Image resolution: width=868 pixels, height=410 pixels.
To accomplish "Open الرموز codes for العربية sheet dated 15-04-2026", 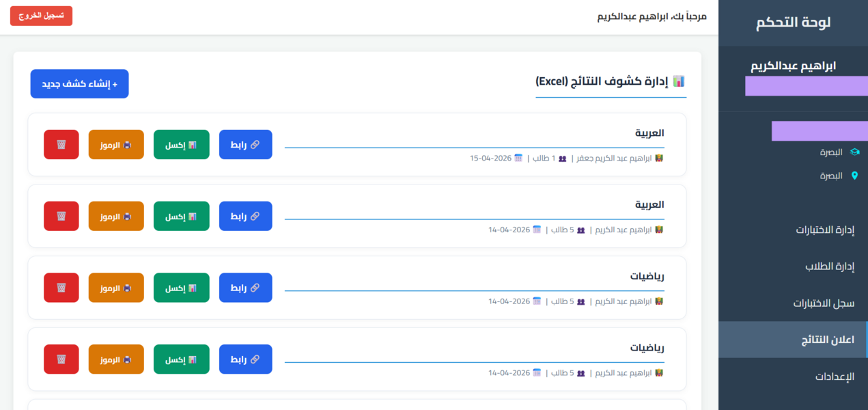I will point(116,145).
